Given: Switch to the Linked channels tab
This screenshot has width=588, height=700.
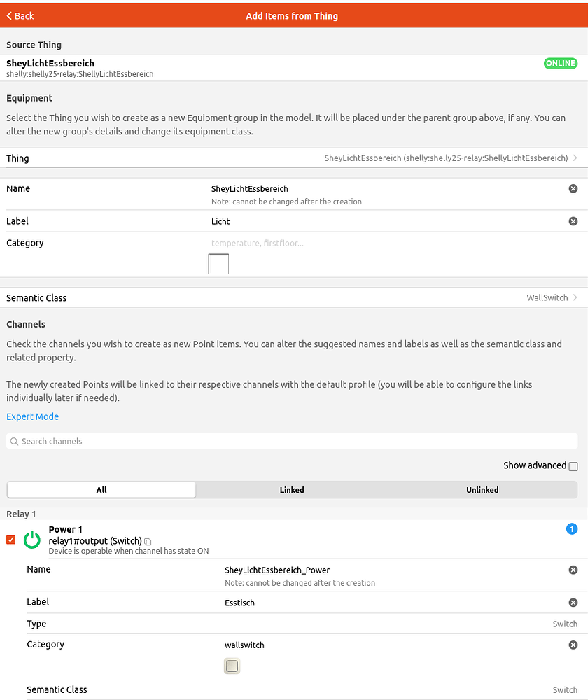Looking at the screenshot, I should (292, 490).
